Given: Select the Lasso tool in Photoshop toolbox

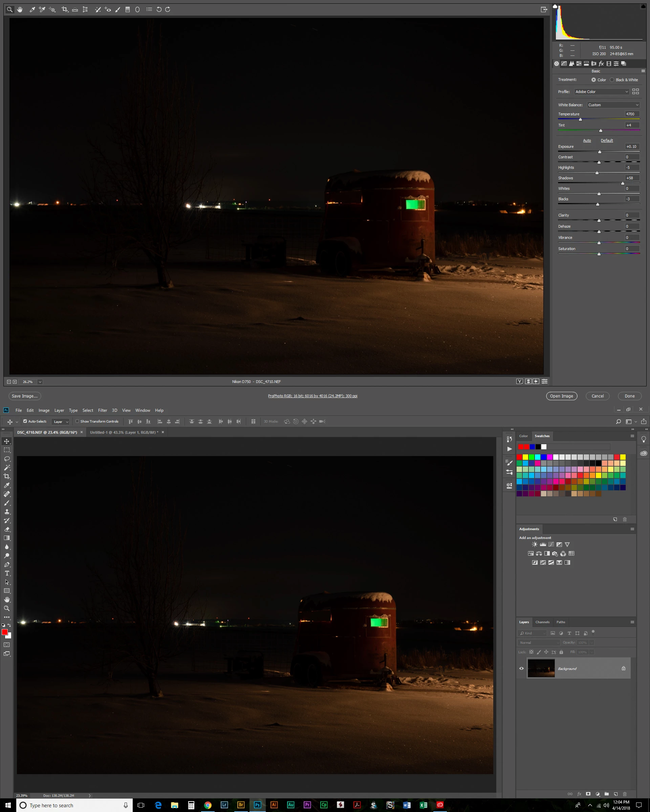Looking at the screenshot, I should [7, 459].
